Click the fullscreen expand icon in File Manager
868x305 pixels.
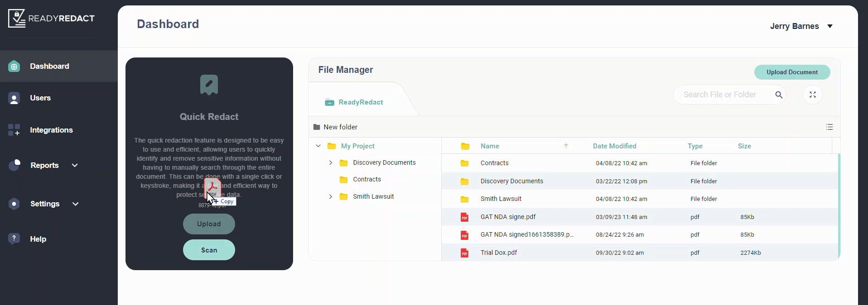pos(813,95)
